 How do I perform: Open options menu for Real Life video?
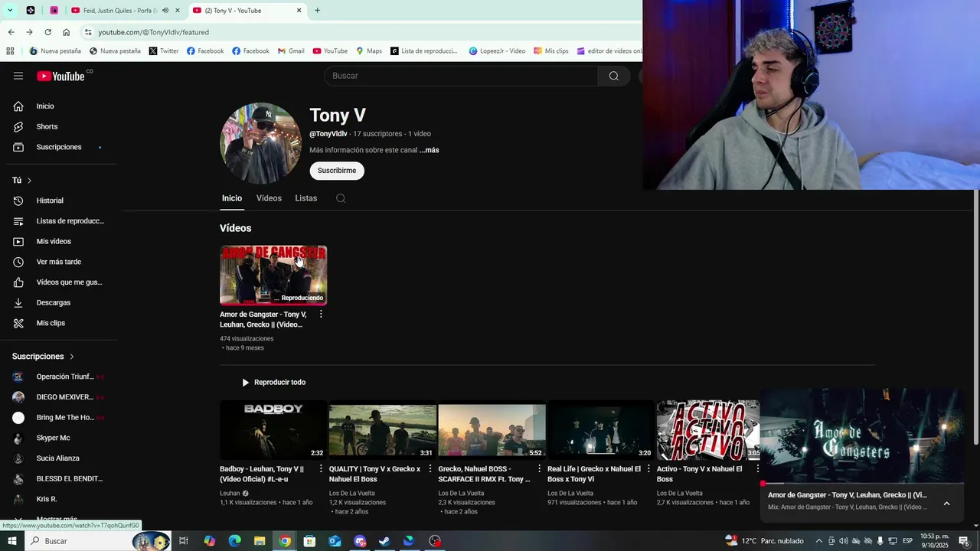648,468
